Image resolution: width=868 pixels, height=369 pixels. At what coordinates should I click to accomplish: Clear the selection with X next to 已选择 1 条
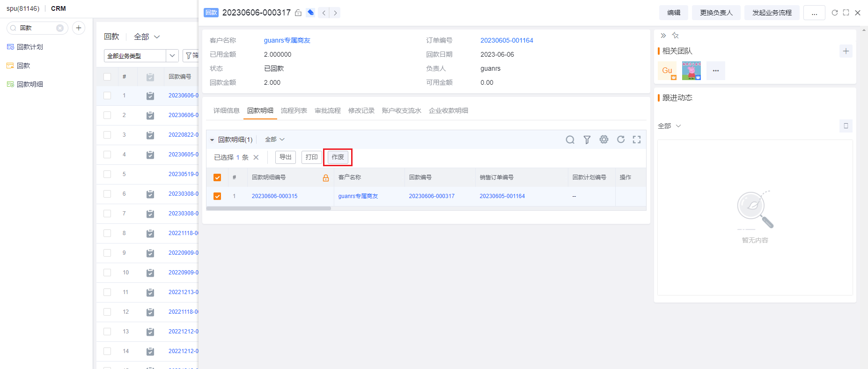256,157
